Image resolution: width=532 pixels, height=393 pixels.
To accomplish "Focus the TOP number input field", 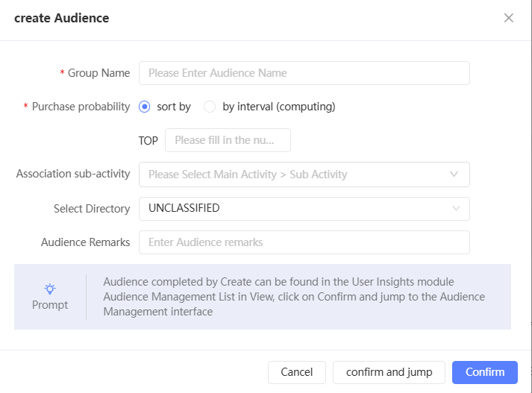I will click(228, 140).
